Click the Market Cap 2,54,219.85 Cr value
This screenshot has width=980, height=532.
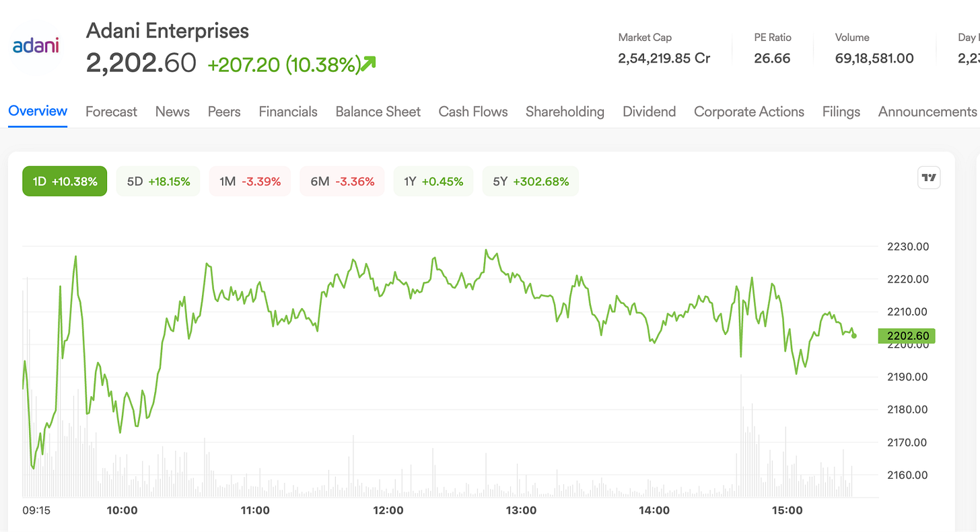tap(664, 59)
